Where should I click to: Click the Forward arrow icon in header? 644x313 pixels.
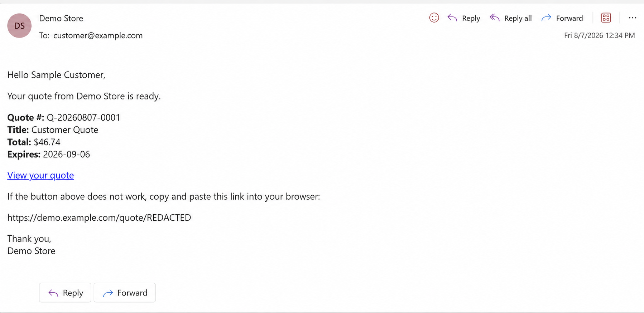546,18
